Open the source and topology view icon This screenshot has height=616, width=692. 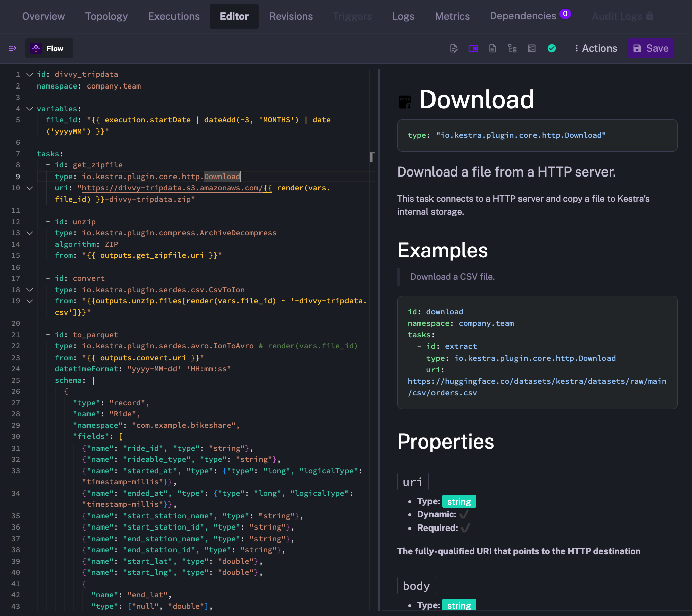tap(493, 48)
